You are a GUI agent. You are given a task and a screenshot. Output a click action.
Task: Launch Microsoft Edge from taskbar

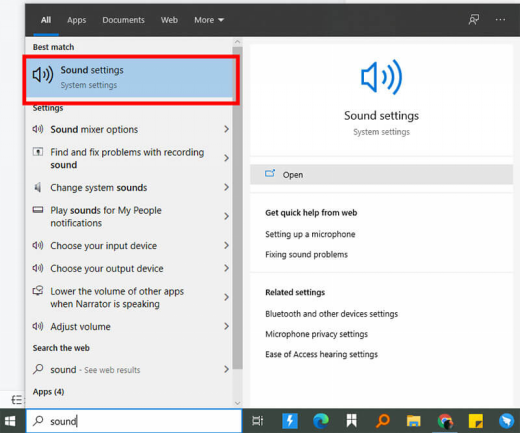[321, 421]
